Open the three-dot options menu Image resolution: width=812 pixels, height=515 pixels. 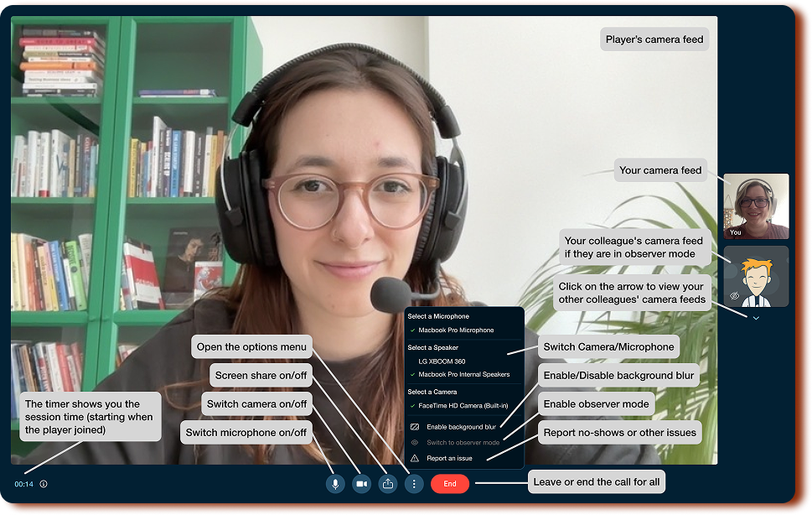coord(414,484)
